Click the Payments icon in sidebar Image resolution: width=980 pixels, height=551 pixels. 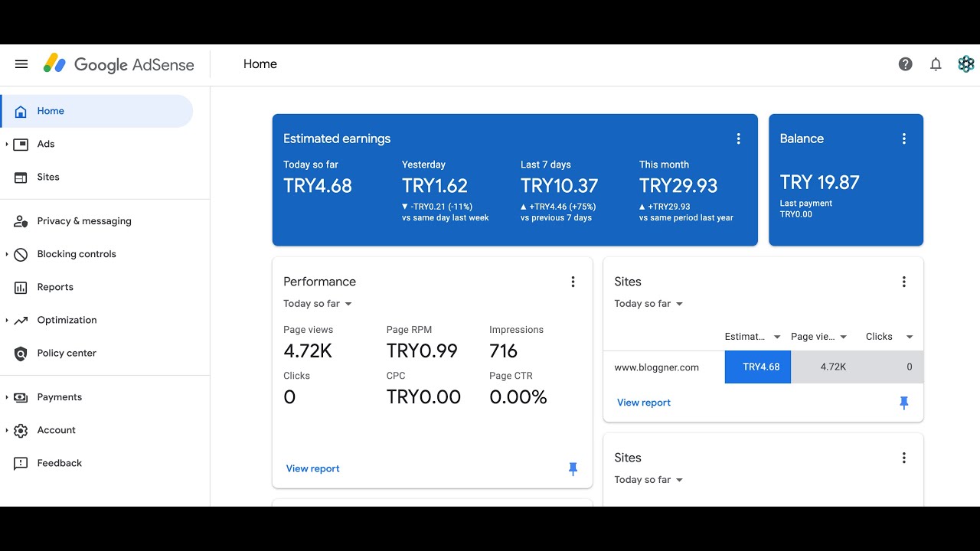point(21,397)
